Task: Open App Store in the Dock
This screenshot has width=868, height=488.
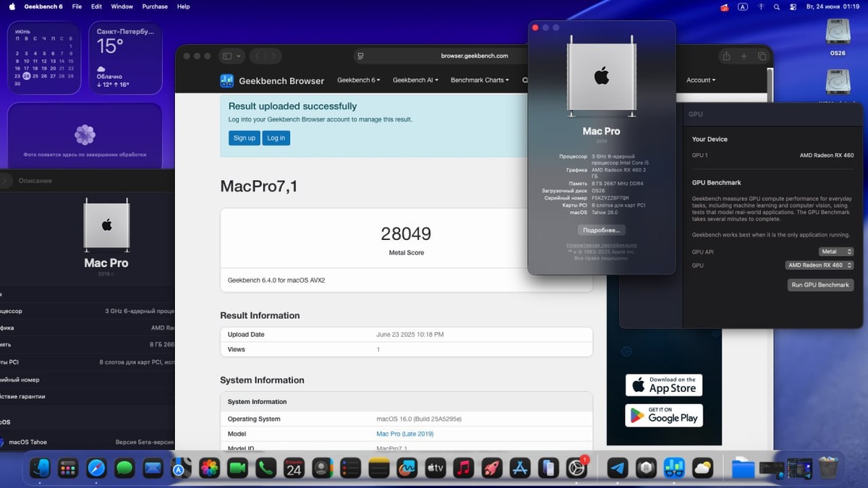Action: pyautogui.click(x=520, y=468)
